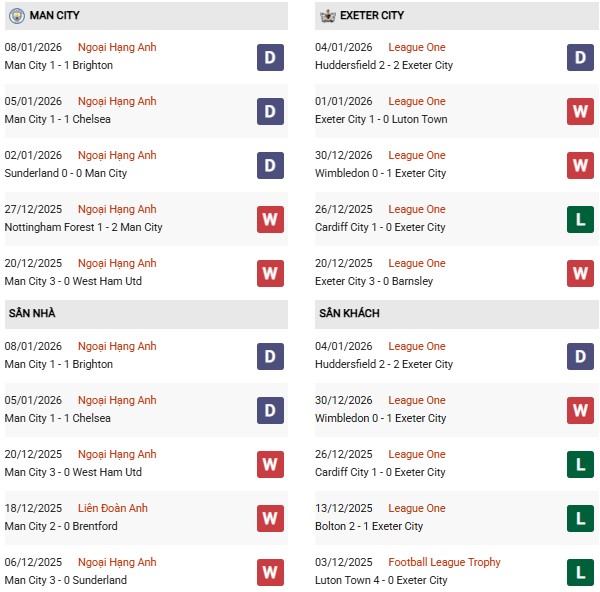Open the Luton Town 4-0 Exeter City match
Viewport: 600px width, 592px height.
pyautogui.click(x=382, y=580)
